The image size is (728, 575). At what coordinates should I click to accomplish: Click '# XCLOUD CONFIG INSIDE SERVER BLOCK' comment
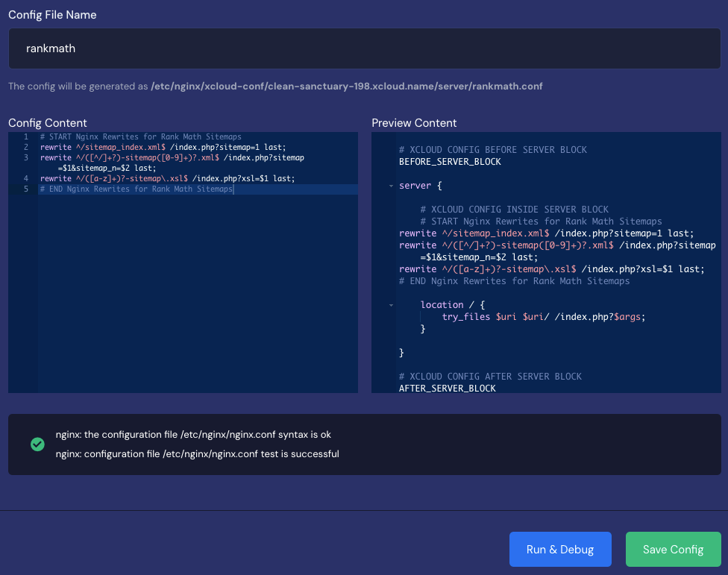click(x=515, y=210)
